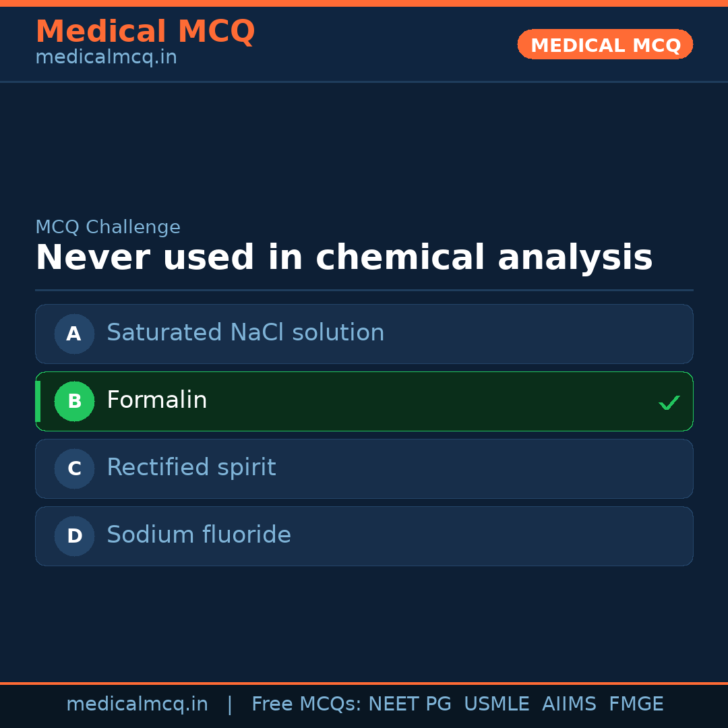Open the medicalmcq.in link in the footer
This screenshot has height=728, width=728.
137,704
